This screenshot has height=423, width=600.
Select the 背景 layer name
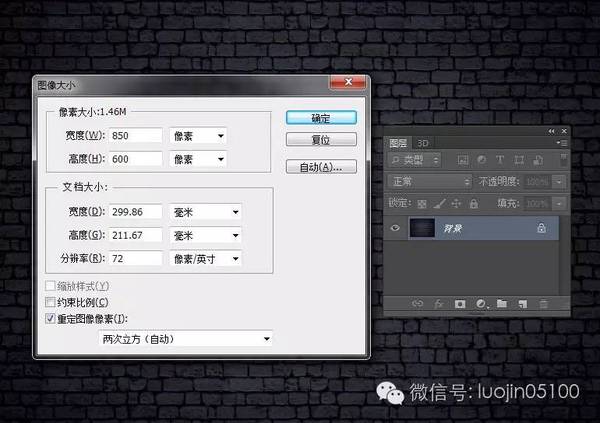[x=453, y=229]
